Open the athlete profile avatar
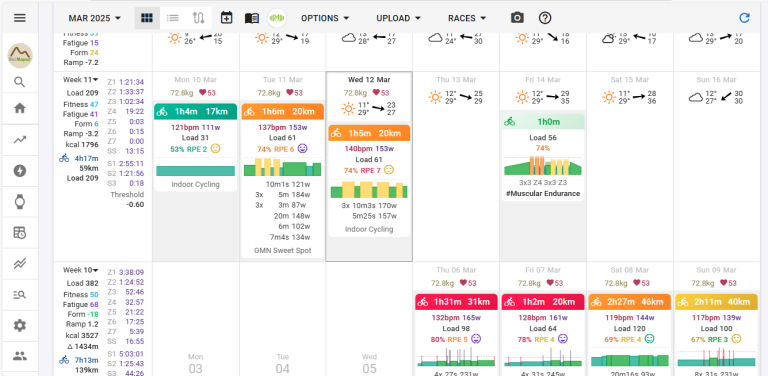The height and width of the screenshot is (376, 768). pos(20,56)
